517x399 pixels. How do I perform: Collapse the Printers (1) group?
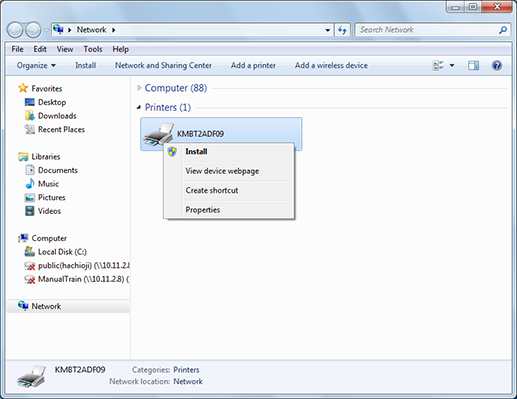pos(139,107)
